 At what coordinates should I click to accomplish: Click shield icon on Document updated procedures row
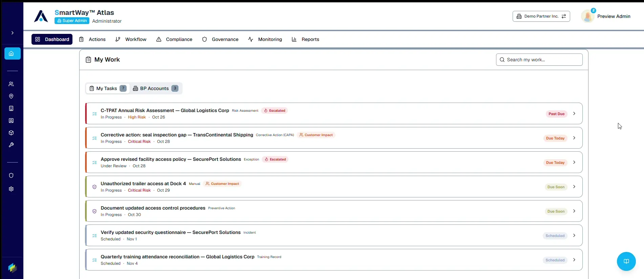[94, 211]
